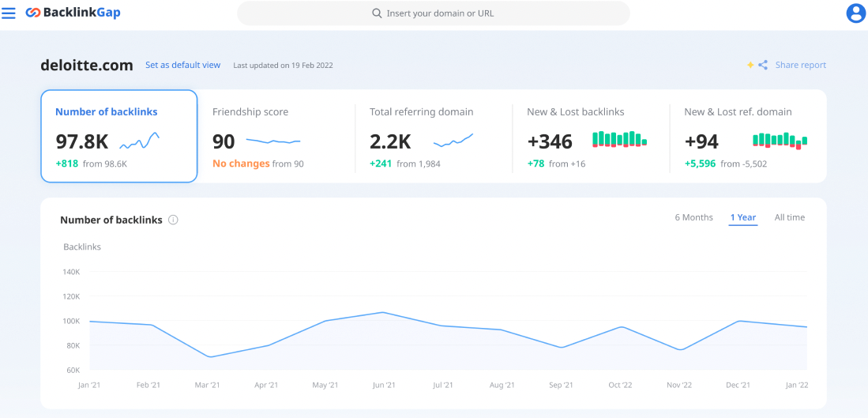The width and height of the screenshot is (868, 418).
Task: Select the Friendship score card
Action: 276,136
